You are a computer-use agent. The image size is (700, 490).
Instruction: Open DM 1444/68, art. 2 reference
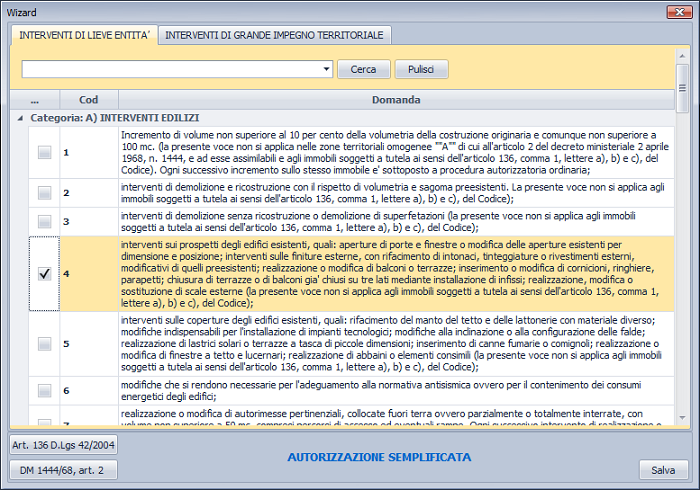63,470
